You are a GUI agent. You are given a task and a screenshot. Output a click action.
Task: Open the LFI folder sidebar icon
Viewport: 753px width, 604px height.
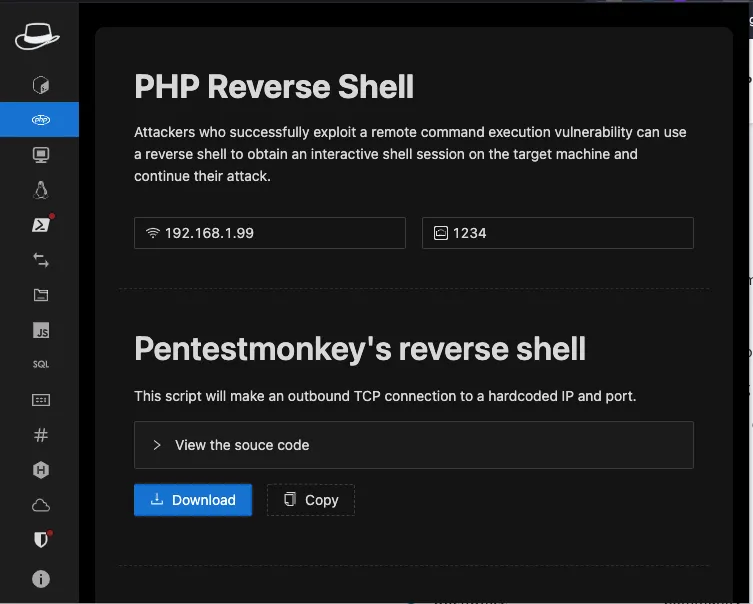point(40,295)
